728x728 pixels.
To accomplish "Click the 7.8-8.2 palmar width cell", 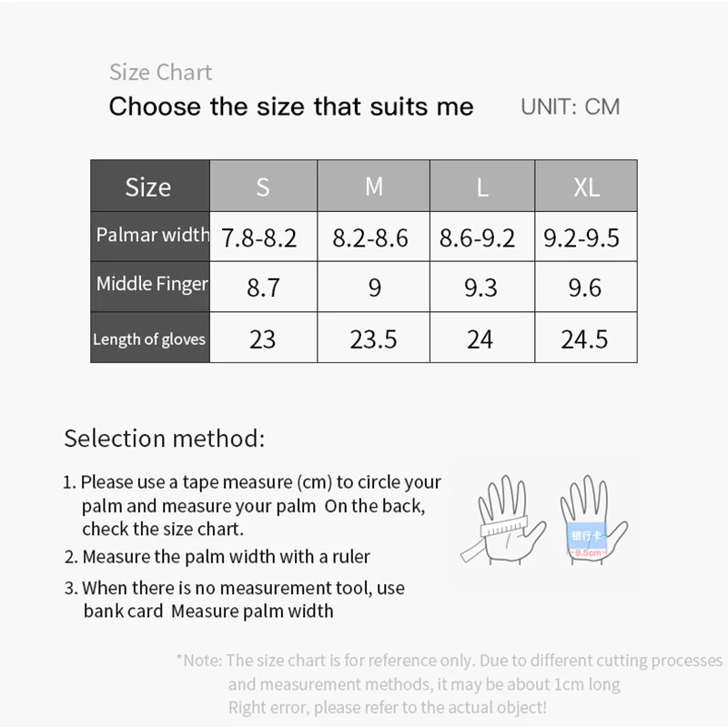I will [259, 238].
